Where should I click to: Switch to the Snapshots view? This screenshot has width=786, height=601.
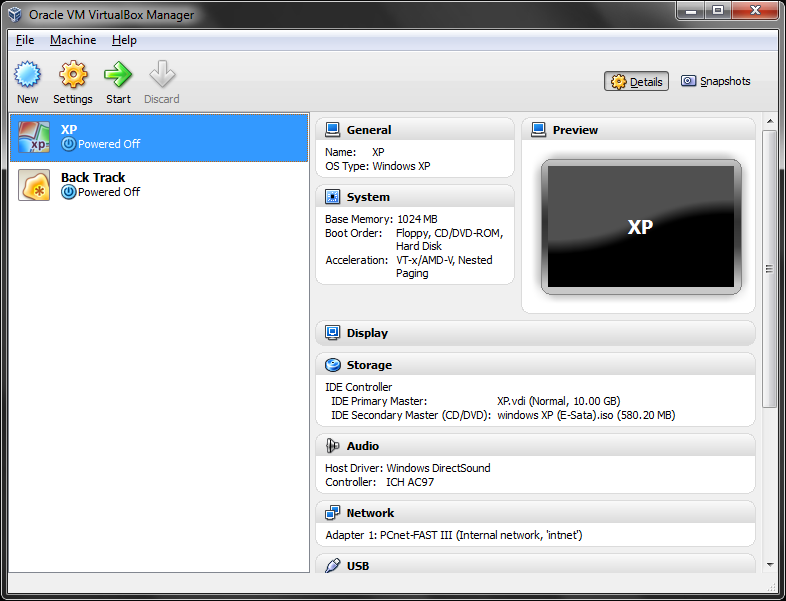715,81
